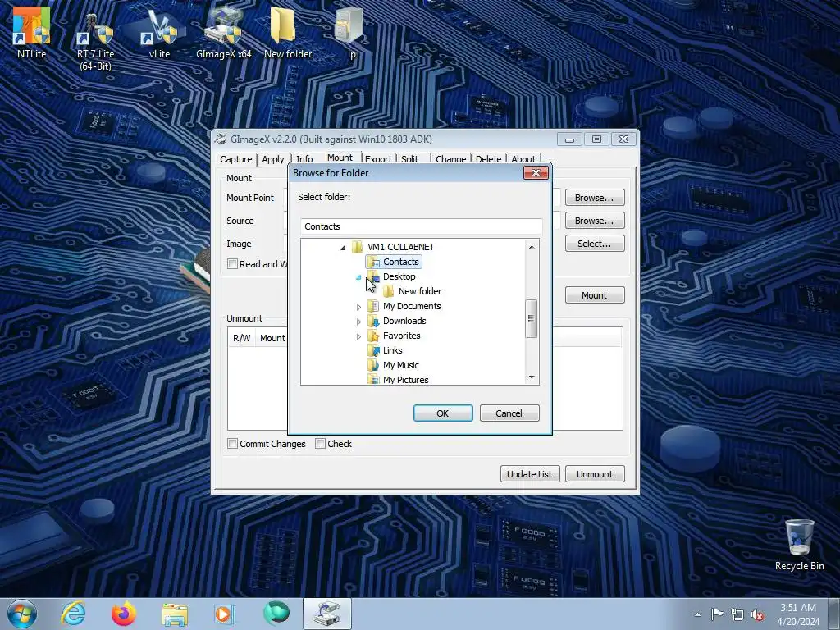The height and width of the screenshot is (630, 840).
Task: Enable the Check checkbox
Action: click(321, 444)
